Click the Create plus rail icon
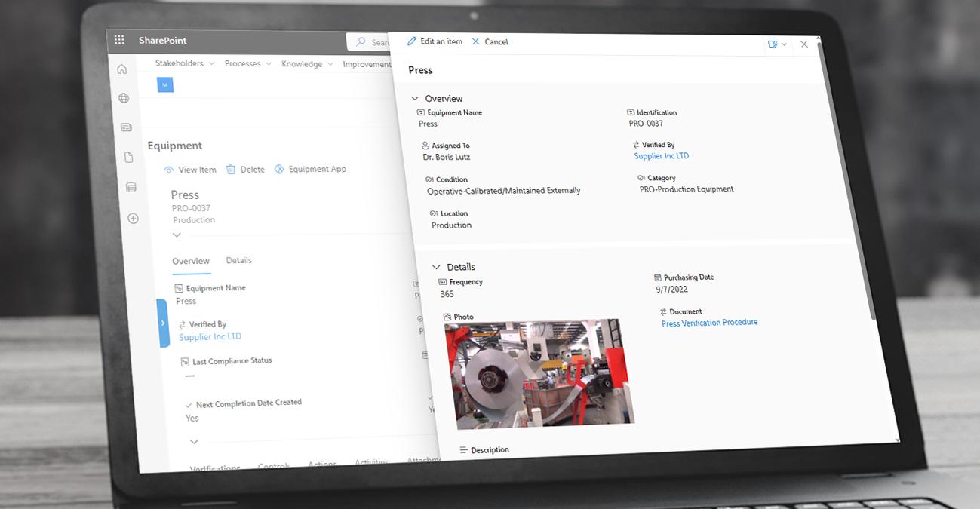The width and height of the screenshot is (980, 509). click(133, 219)
